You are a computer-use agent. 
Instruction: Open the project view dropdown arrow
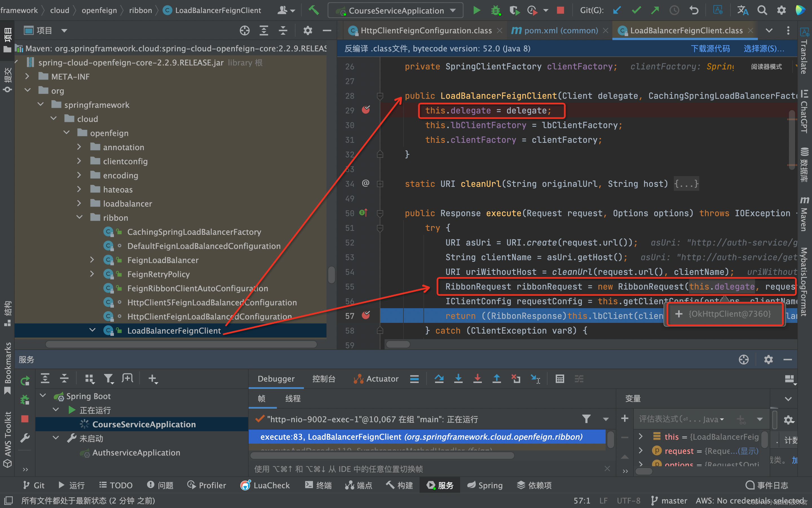point(64,30)
